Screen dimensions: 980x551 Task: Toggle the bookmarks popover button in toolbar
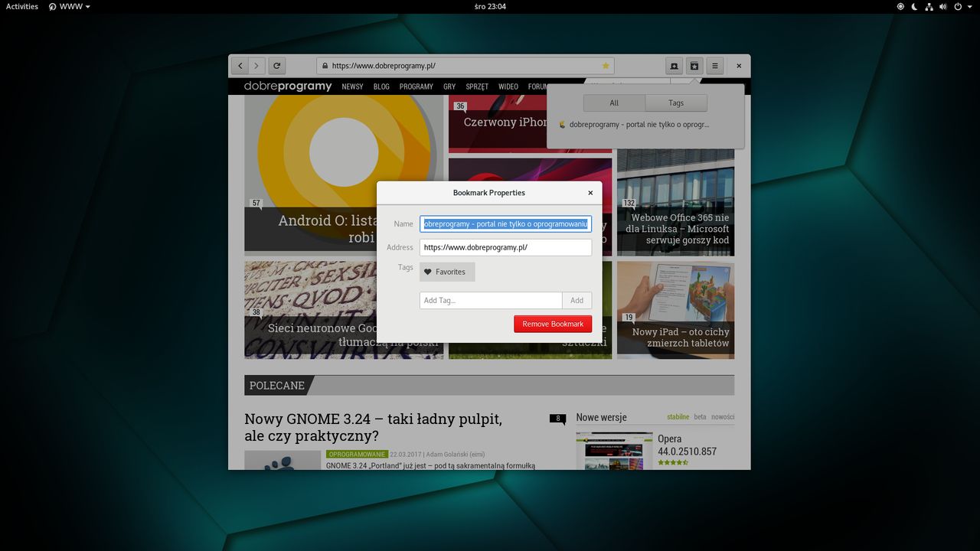[694, 66]
